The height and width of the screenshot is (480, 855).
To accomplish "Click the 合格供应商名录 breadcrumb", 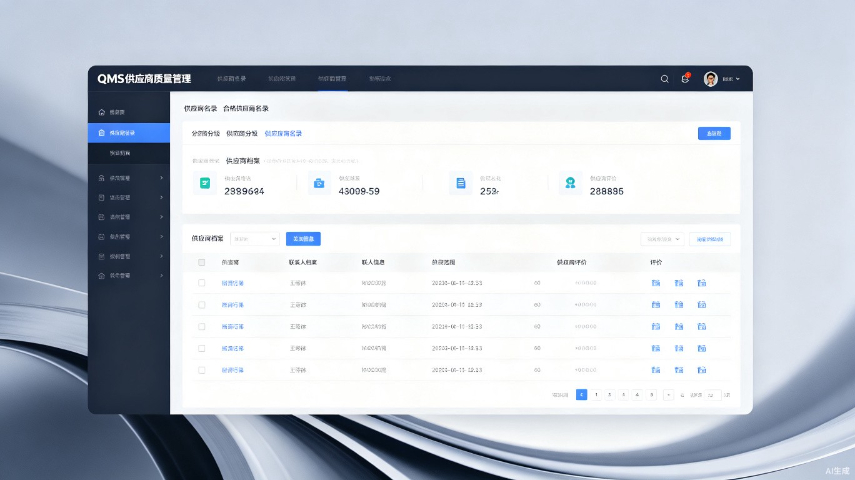I will [x=246, y=109].
